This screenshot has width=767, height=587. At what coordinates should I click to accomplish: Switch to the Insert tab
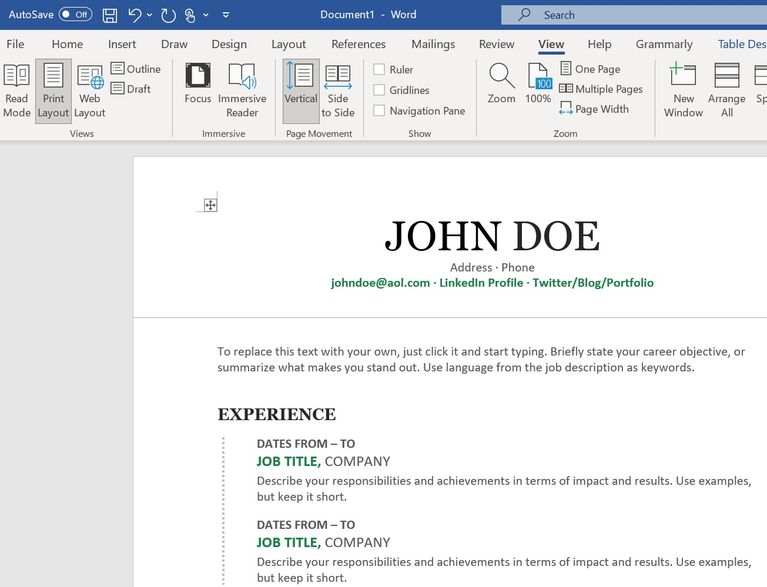122,44
